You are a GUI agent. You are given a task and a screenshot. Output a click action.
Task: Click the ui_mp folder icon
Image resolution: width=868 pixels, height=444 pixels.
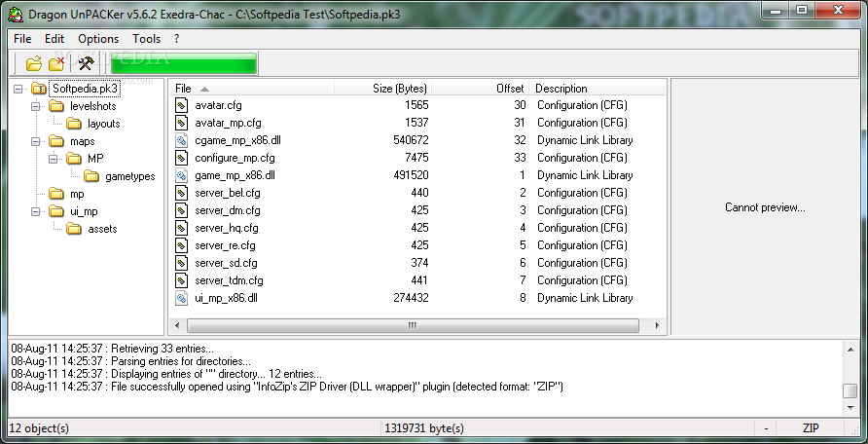(x=56, y=211)
